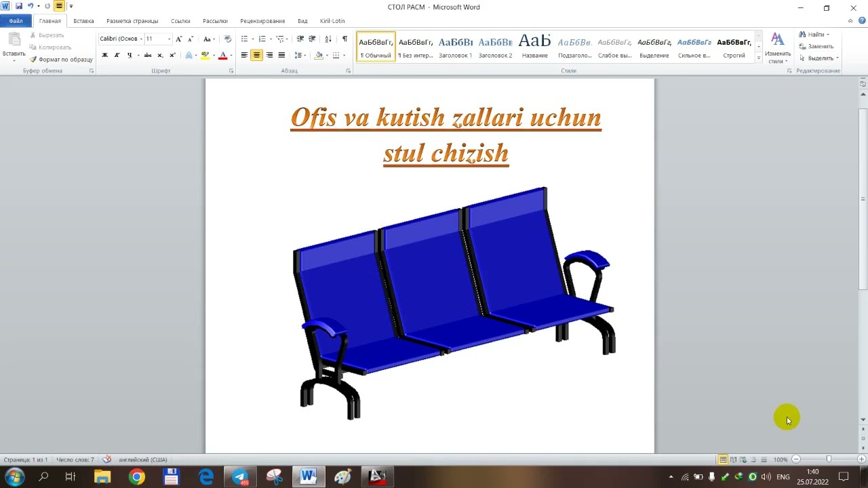The image size is (868, 488).
Task: Toggle paragraph marks display (¶)
Action: pos(344,39)
